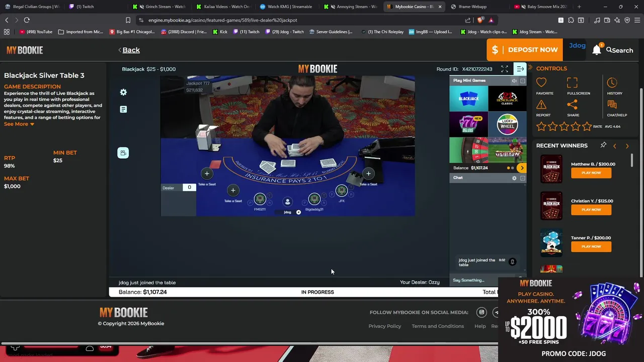The width and height of the screenshot is (644, 362).
Task: Open the Jdog account link
Action: point(577,45)
